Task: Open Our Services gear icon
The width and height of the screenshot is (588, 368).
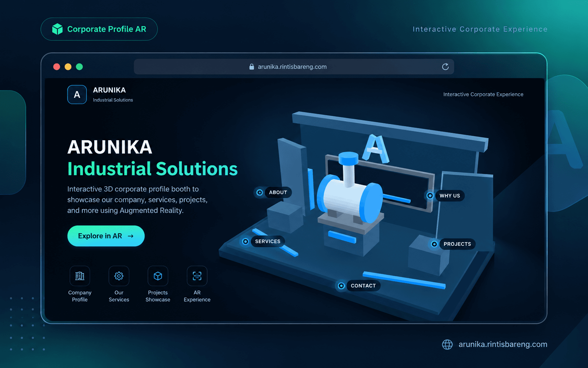Action: (x=119, y=276)
